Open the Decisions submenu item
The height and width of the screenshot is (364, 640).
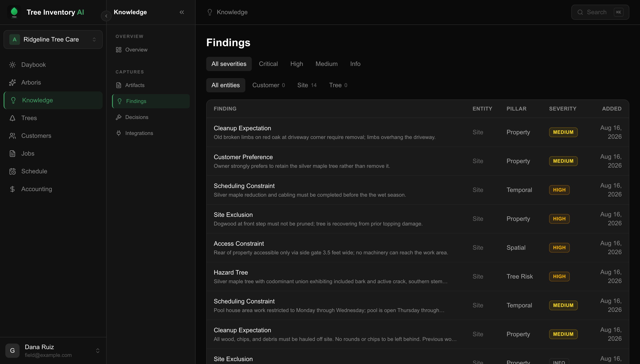tap(151, 117)
